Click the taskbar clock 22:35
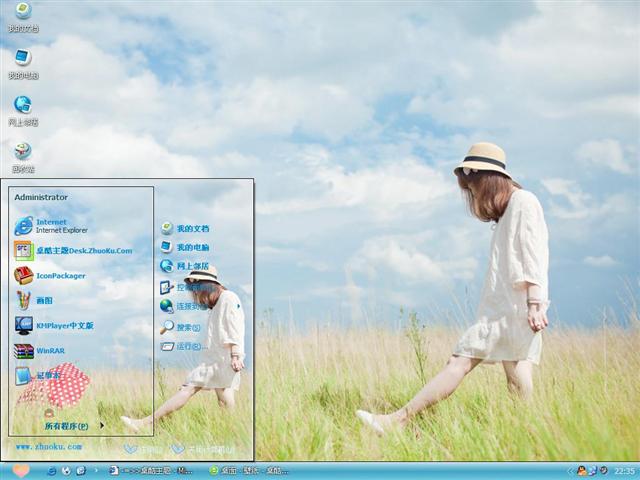 [x=624, y=471]
